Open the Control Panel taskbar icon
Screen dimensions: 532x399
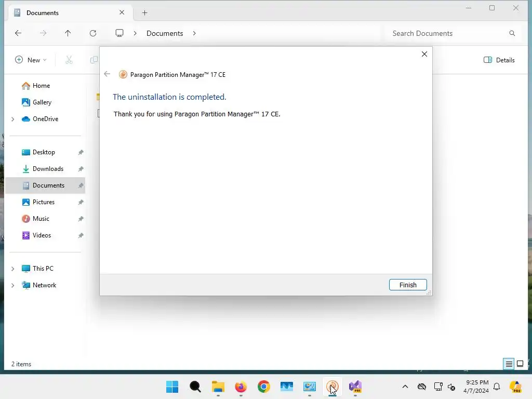[x=310, y=387]
